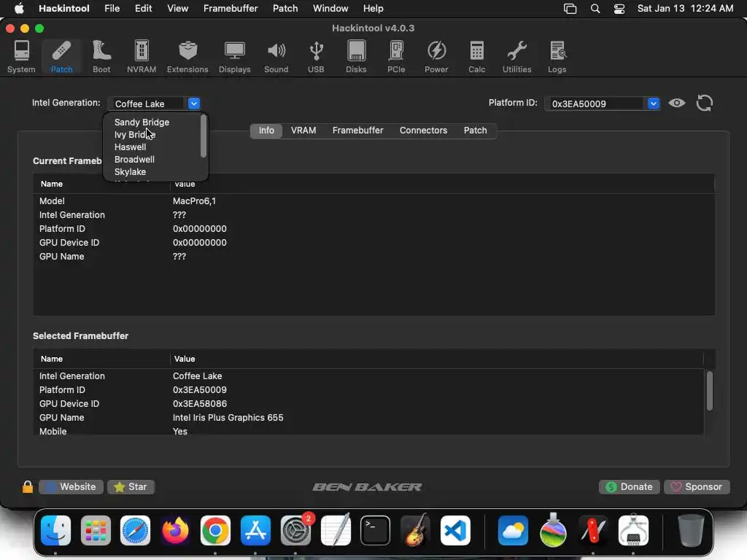Image resolution: width=747 pixels, height=560 pixels.
Task: Choose Sandy Bridge from the list
Action: 142,122
